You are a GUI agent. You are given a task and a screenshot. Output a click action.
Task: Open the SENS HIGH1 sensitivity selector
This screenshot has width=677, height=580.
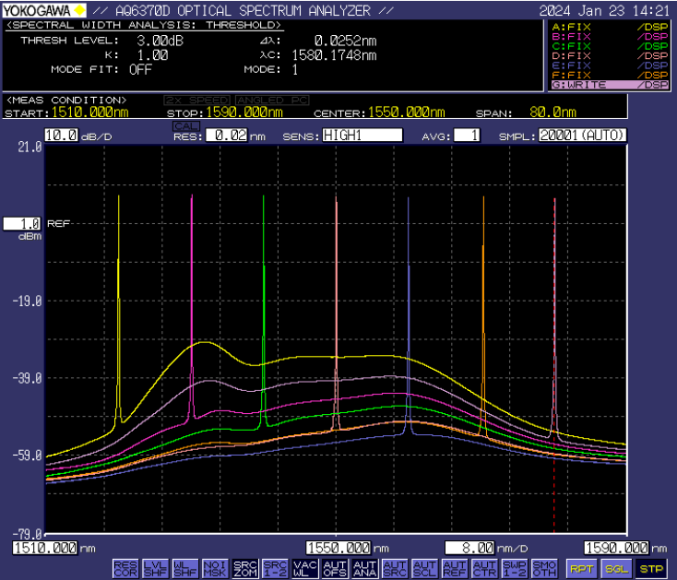coord(362,135)
